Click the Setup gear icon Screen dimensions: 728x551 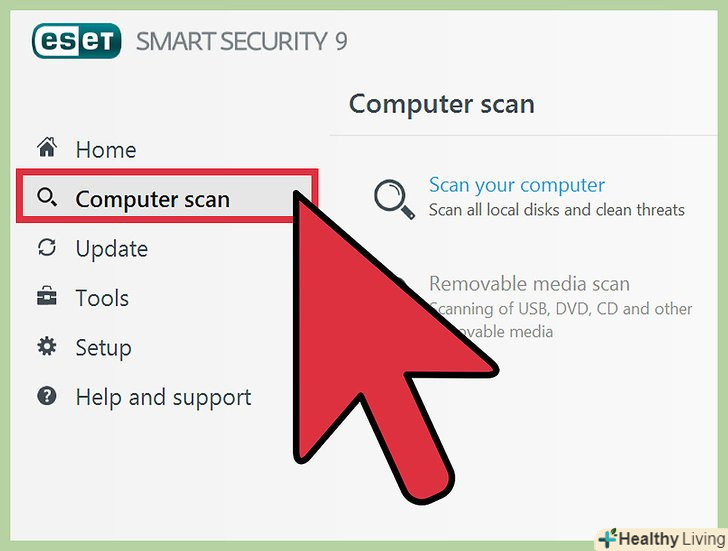pos(47,346)
